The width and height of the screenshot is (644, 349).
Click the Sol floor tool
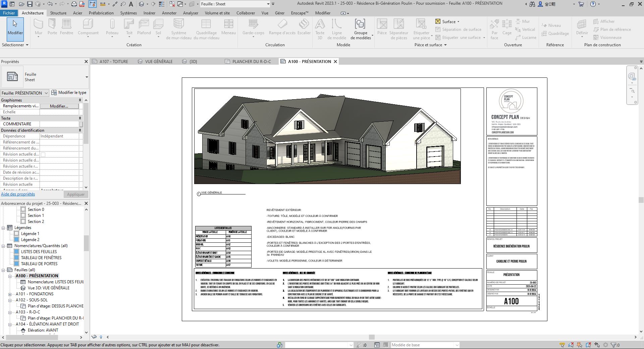point(158,27)
